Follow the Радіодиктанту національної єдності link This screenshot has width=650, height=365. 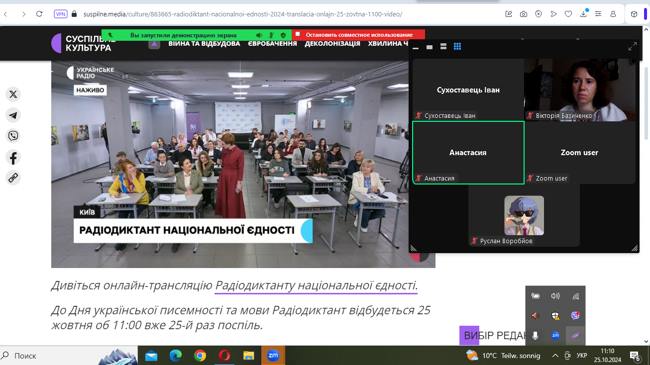click(316, 285)
